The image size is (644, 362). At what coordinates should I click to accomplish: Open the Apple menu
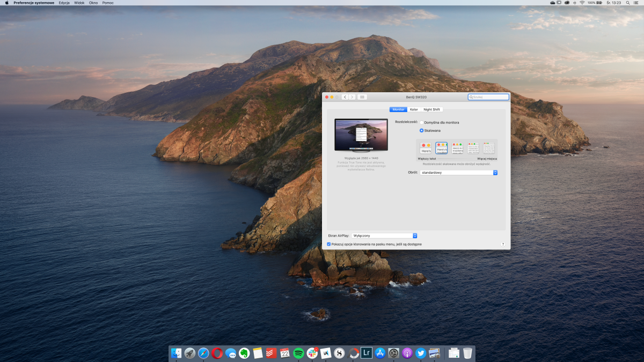point(7,3)
